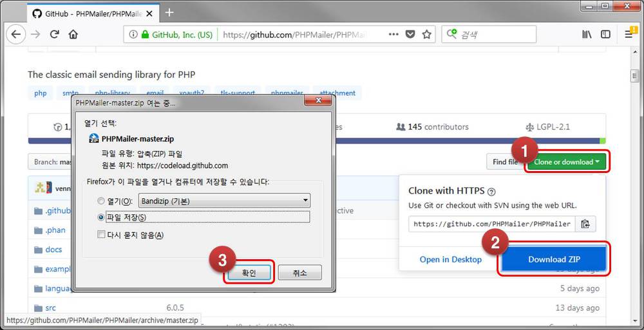The width and height of the screenshot is (644, 330).
Task: Show site information via info icon
Action: coord(133,35)
